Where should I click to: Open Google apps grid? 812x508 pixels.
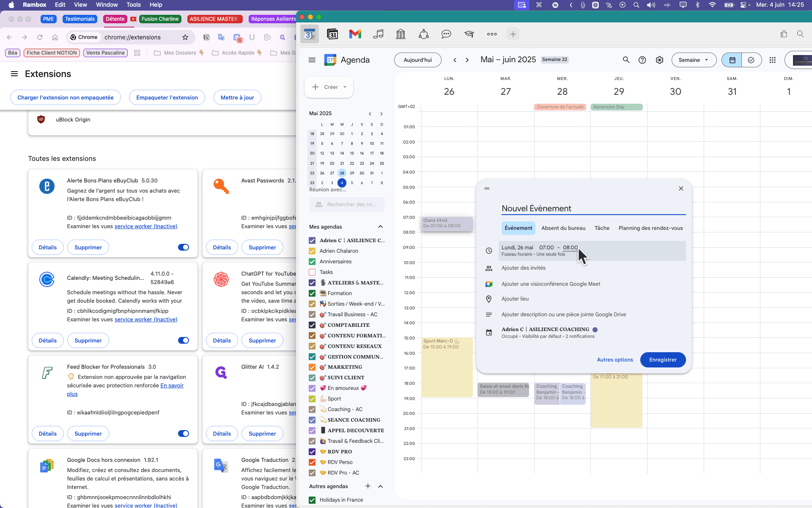(773, 60)
